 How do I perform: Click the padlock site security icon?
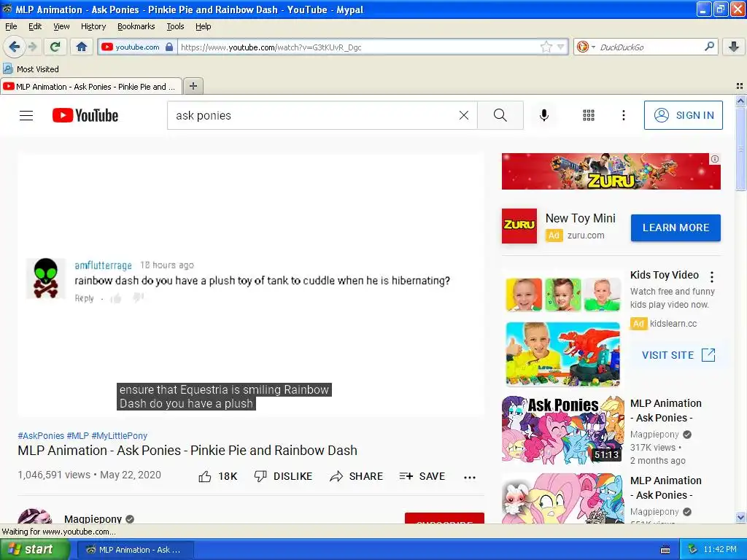coord(169,47)
